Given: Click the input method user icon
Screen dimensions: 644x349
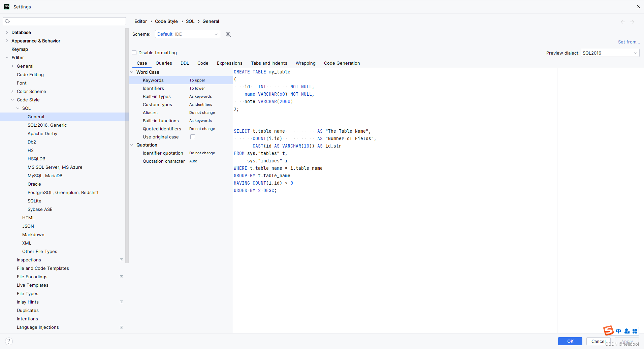Looking at the screenshot, I should click(627, 331).
